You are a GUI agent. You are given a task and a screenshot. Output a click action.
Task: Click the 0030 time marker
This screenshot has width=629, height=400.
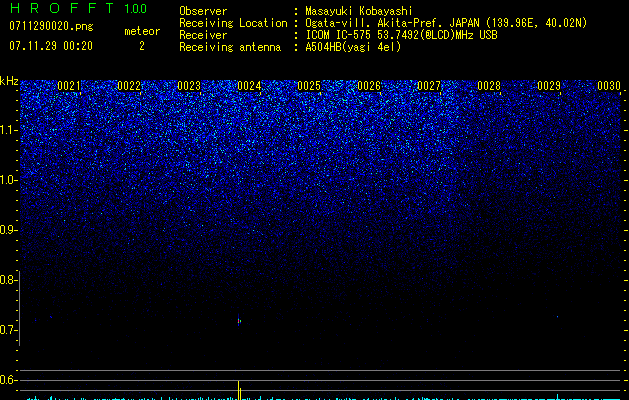[x=609, y=86]
